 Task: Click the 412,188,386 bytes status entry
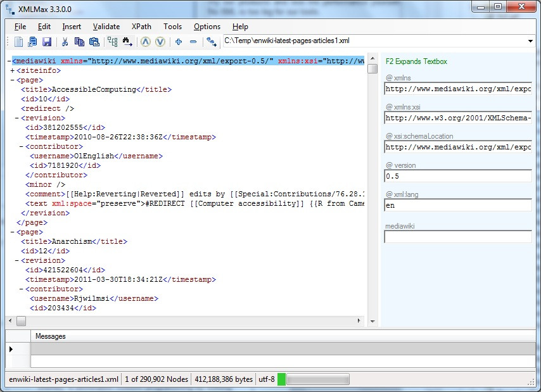coord(224,379)
